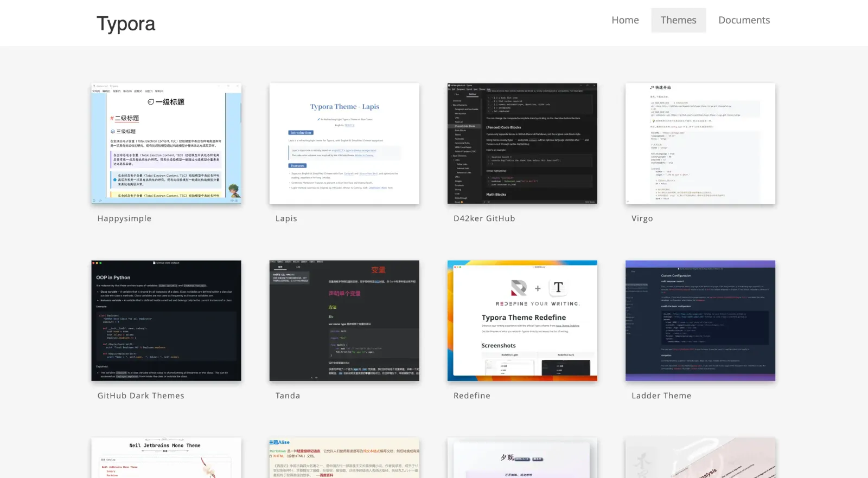868x478 pixels.
Task: Click the Ladder Theme title link
Action: click(x=661, y=396)
